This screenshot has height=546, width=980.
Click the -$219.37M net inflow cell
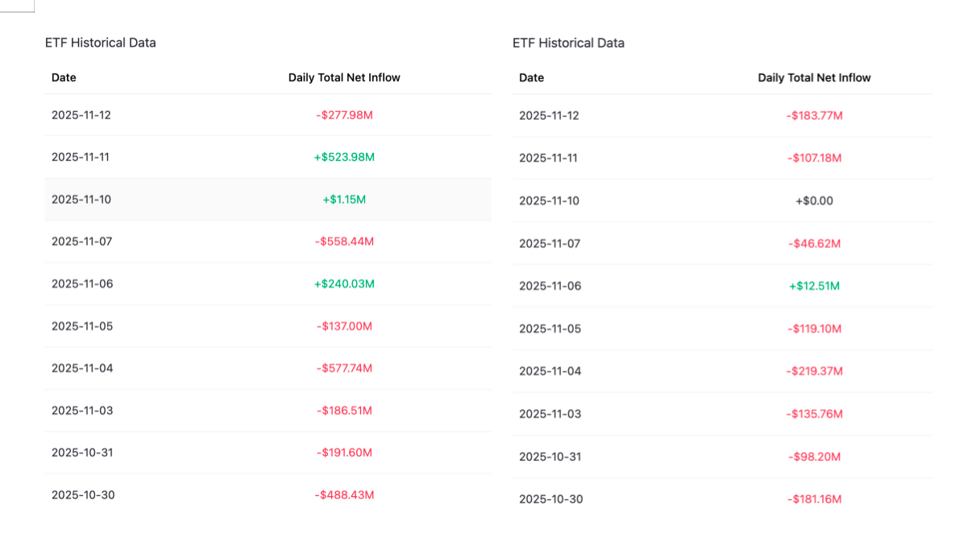814,371
